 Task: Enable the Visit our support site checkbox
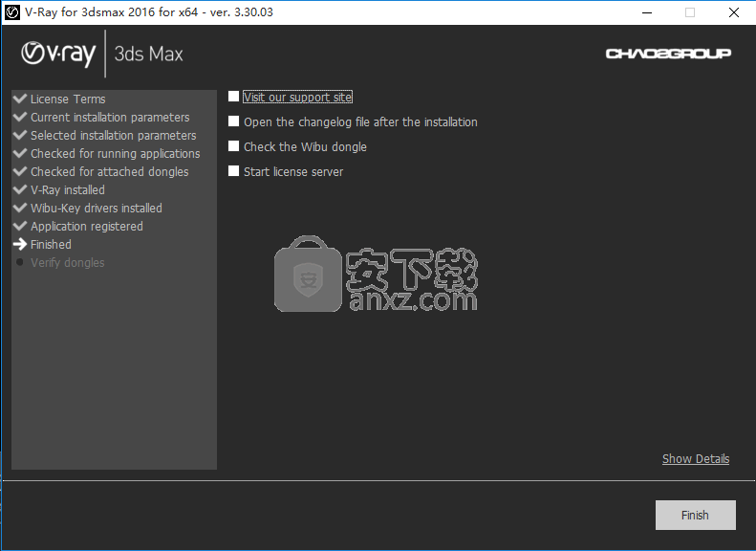pos(233,97)
